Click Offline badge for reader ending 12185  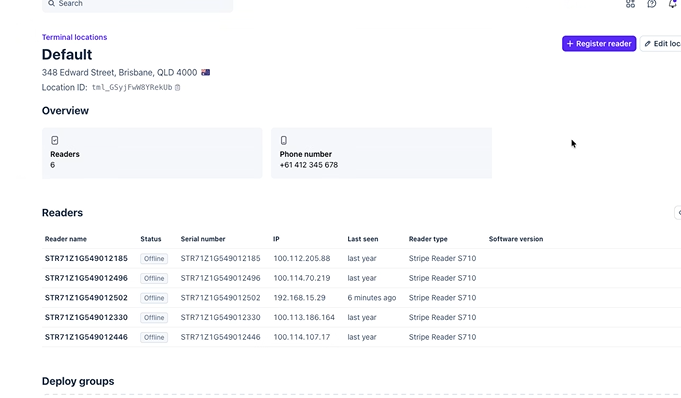click(x=154, y=259)
